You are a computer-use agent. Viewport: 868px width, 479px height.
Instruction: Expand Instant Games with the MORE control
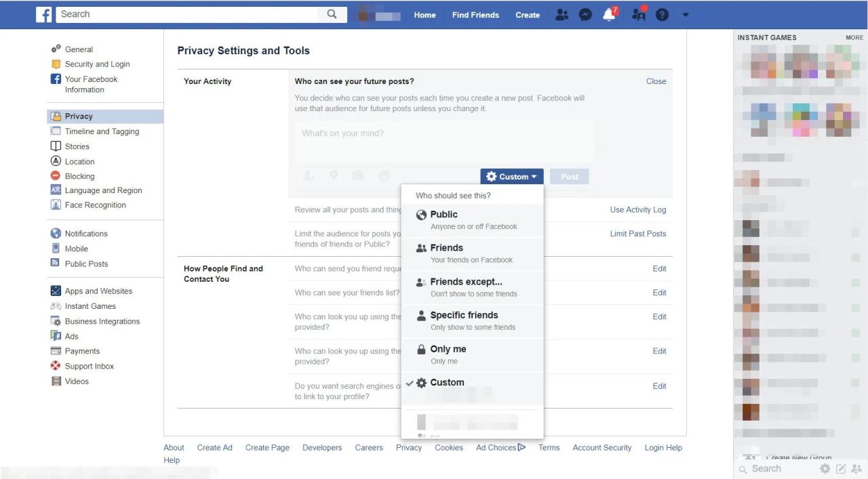click(854, 37)
